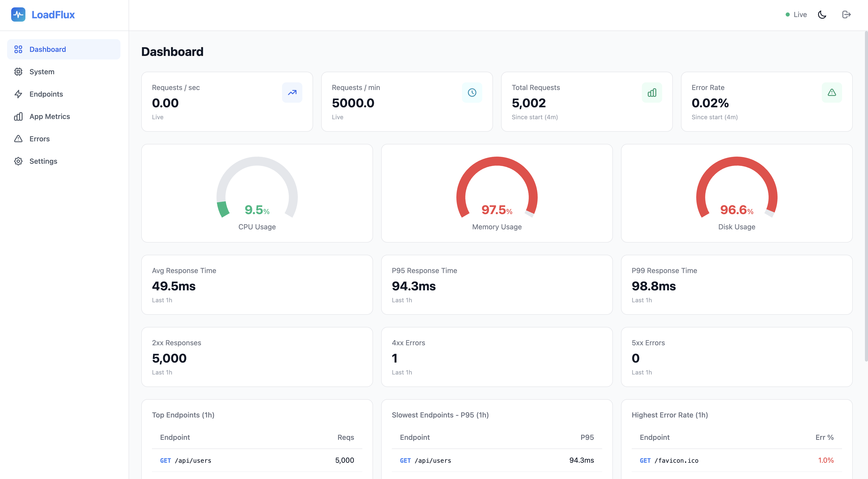Click the 5,000 2xx Responses value
The width and height of the screenshot is (868, 479).
coord(169,358)
